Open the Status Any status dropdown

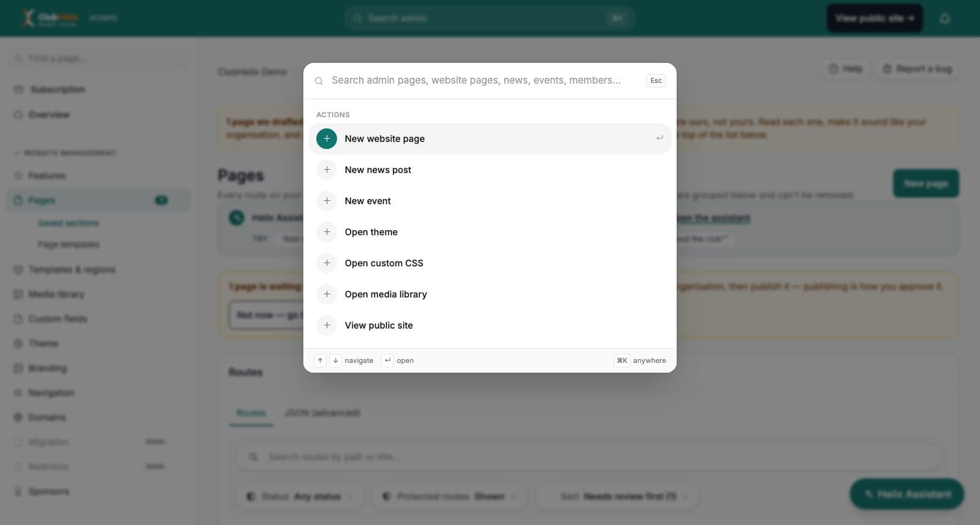[301, 496]
